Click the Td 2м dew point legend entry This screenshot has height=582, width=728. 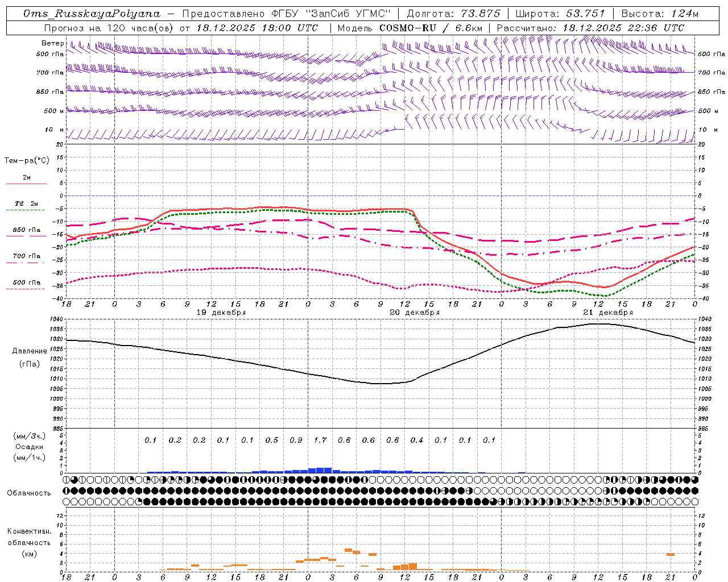pyautogui.click(x=27, y=203)
